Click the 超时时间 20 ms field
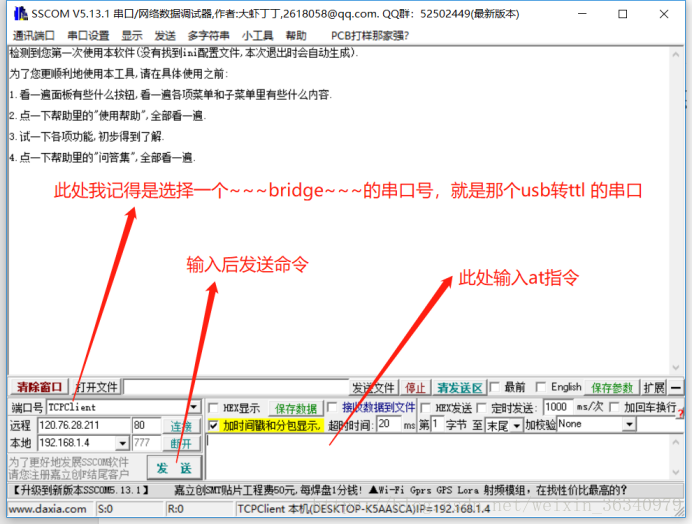Image resolution: width=693 pixels, height=525 pixels. [x=389, y=425]
